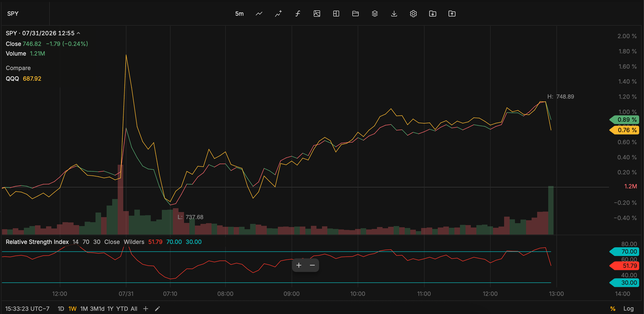
Task: Open the saved charts folder icon
Action: point(355,14)
